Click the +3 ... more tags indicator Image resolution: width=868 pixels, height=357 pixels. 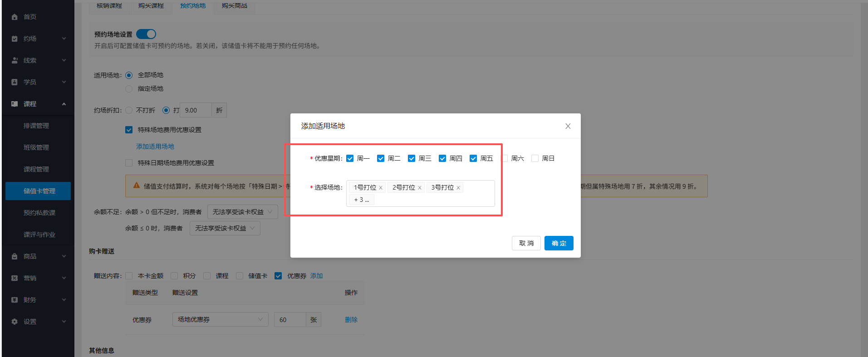click(x=362, y=200)
